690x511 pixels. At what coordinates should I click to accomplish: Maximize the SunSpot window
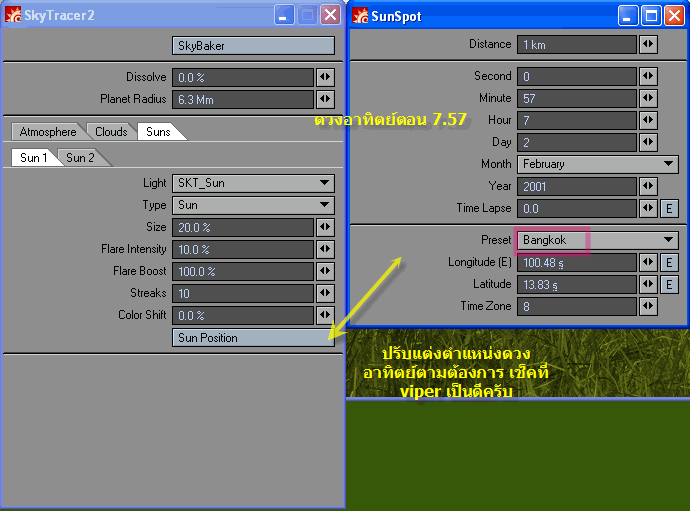[651, 16]
